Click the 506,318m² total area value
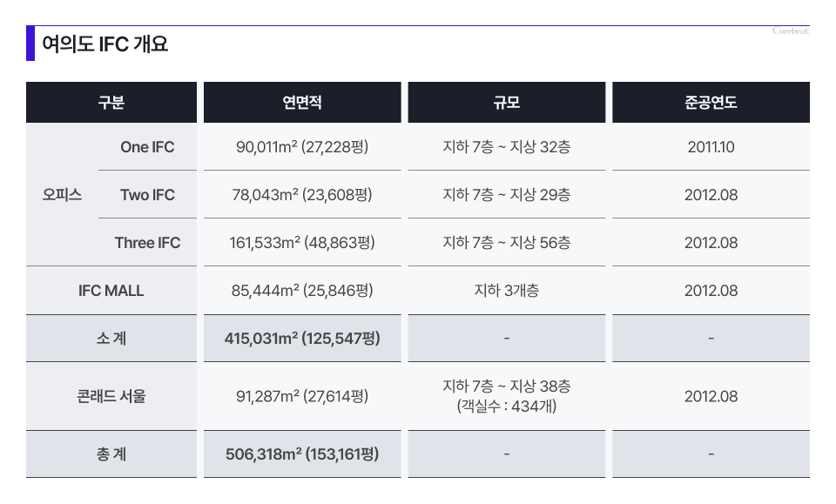The height and width of the screenshot is (504, 836). click(302, 454)
